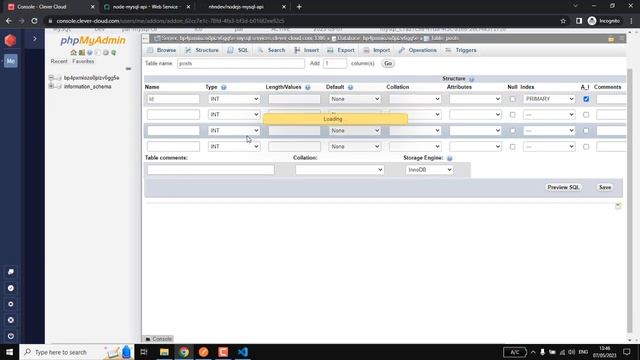Click the help icon beside Default header
The width and height of the screenshot is (640, 360).
pyautogui.click(x=350, y=87)
